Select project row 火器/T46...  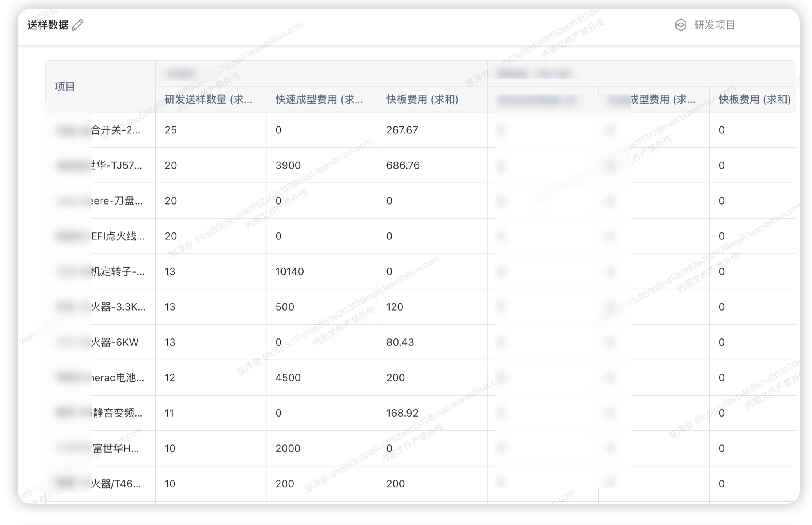click(116, 484)
